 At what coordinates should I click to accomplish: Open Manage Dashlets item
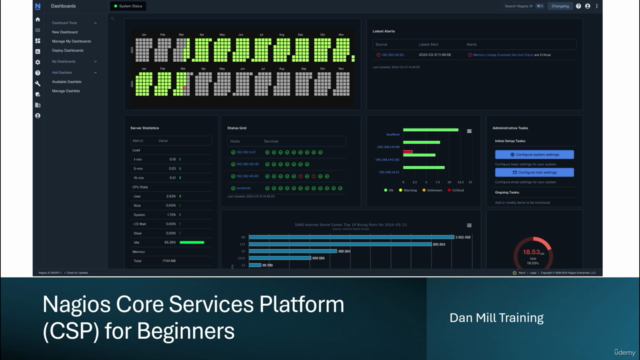66,91
